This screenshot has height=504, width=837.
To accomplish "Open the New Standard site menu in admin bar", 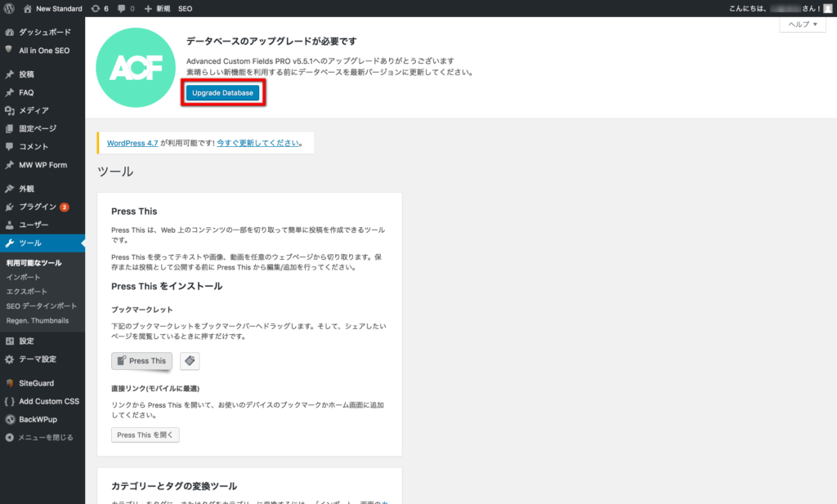I will coord(52,8).
